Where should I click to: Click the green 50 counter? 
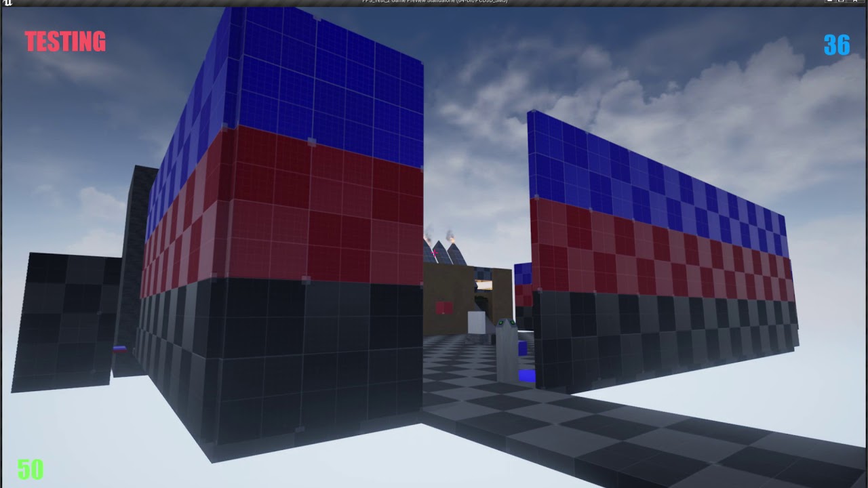(31, 470)
